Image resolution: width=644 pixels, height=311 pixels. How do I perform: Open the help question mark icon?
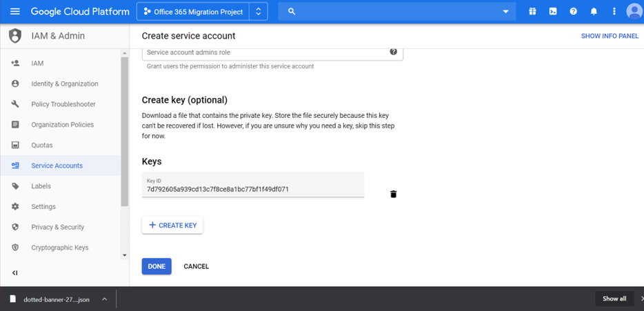(573, 12)
